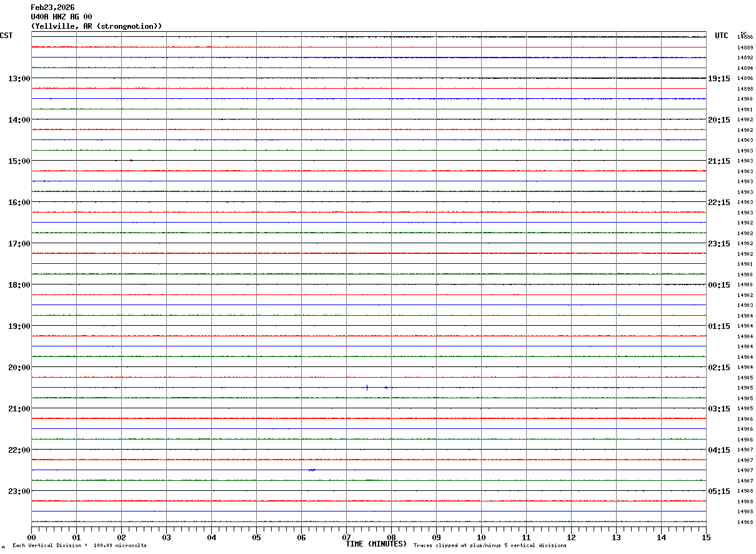The image size is (756, 554).
Task: Click the small black event on the 15:00 trace
Action: [131, 161]
